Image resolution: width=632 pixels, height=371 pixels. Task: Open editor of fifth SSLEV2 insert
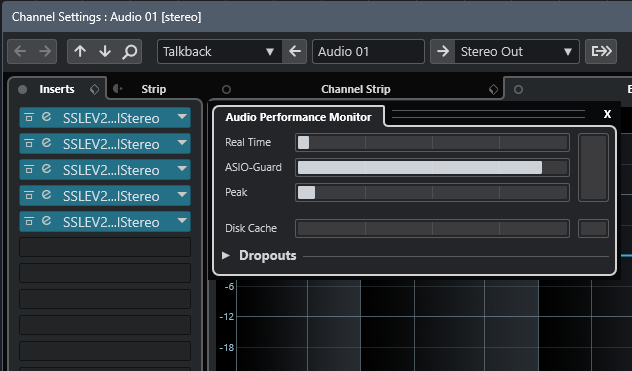(47, 221)
